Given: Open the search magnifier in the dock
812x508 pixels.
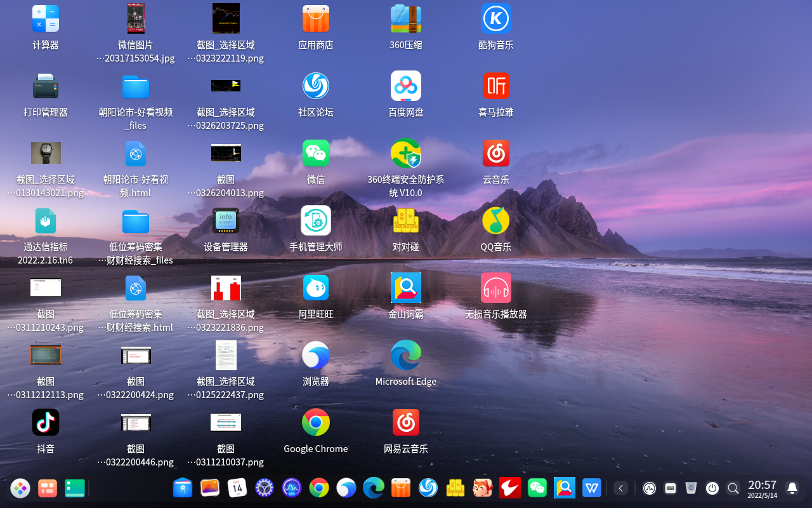Looking at the screenshot, I should tap(733, 488).
